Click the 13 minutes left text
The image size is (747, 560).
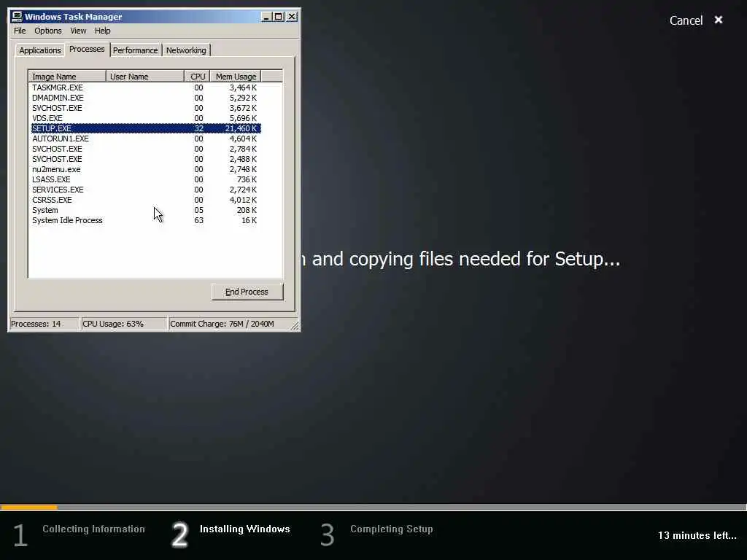point(697,535)
